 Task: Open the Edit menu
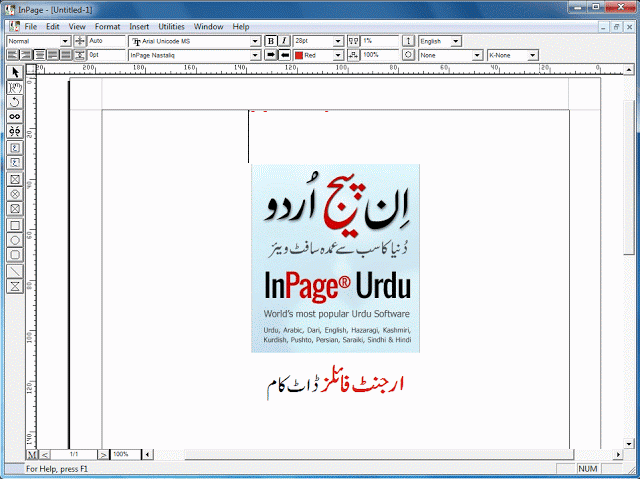tap(53, 27)
